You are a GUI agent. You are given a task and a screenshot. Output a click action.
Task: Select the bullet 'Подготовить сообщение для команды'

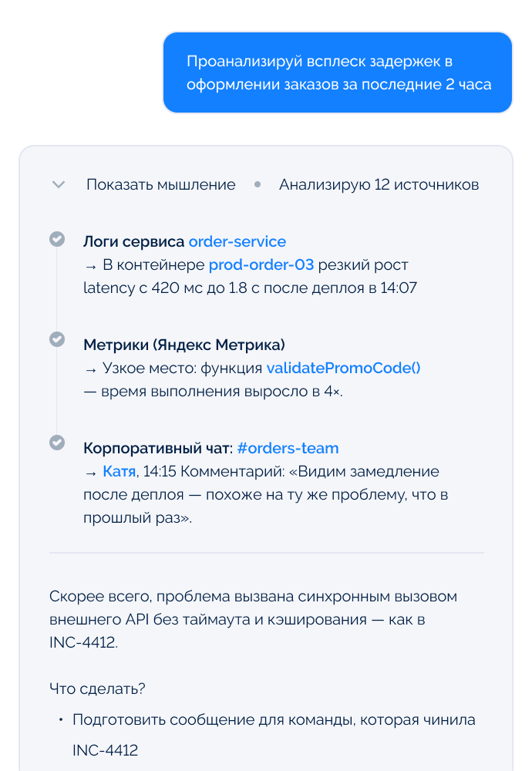273,720
